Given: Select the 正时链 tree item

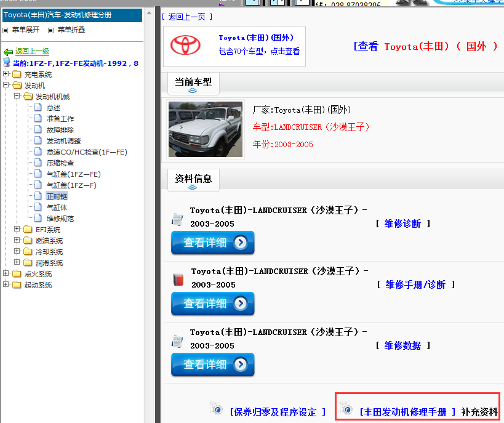Looking at the screenshot, I should tap(57, 196).
